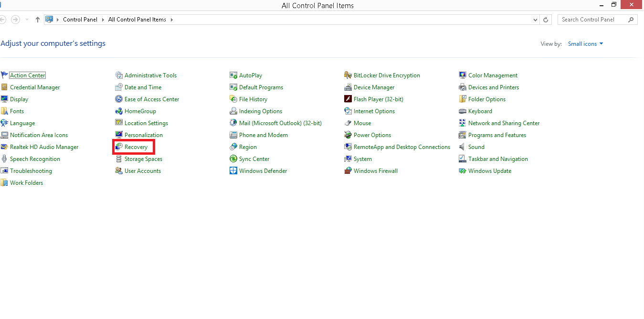Open the Personalization link

[x=144, y=135]
